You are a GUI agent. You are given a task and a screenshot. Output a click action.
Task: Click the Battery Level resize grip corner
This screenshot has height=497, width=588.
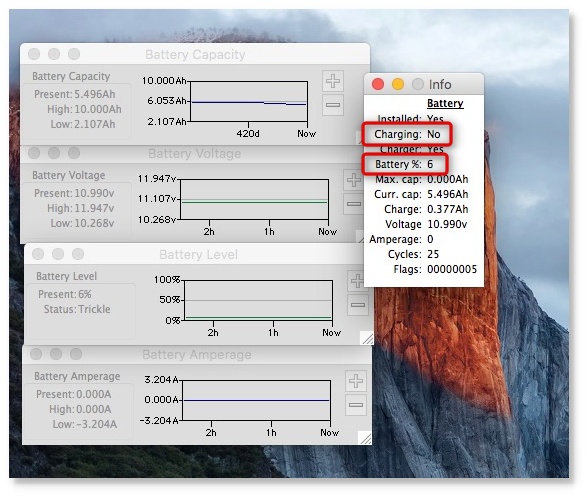point(367,338)
